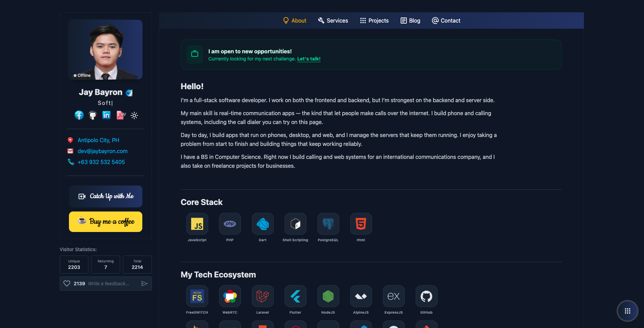644x328 pixels.
Task: Click the Returning visitors stat box
Action: click(105, 264)
